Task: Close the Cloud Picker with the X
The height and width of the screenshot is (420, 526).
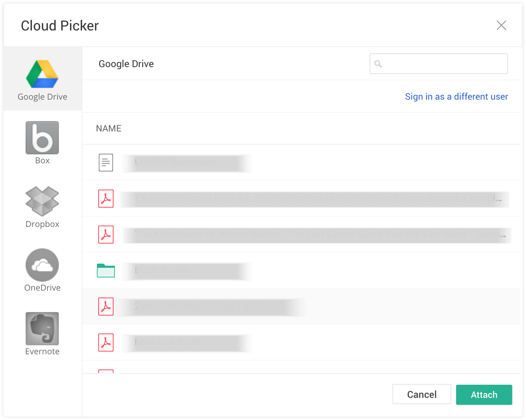Action: [501, 25]
